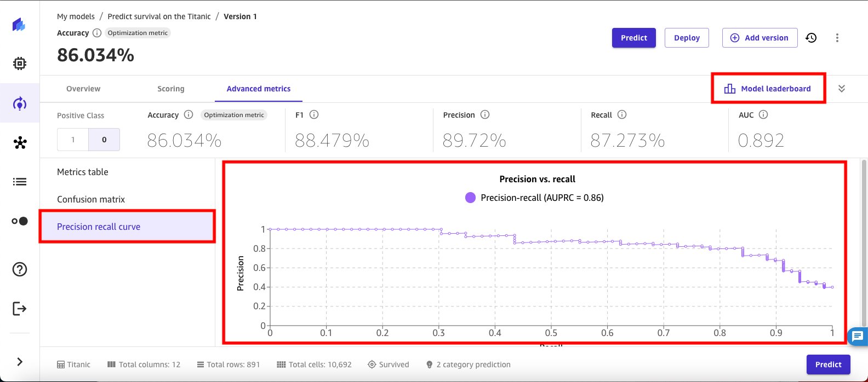The width and height of the screenshot is (868, 382).
Task: Open the blue chat support icon
Action: click(x=858, y=336)
